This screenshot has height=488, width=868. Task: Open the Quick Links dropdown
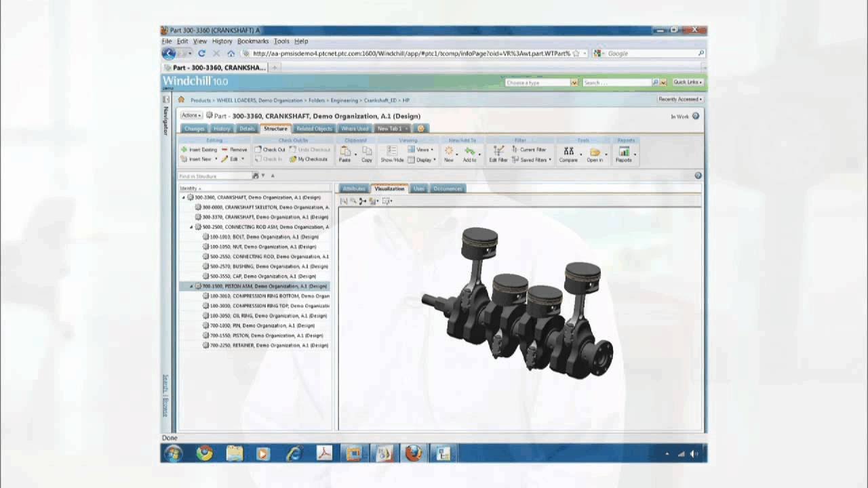[688, 82]
